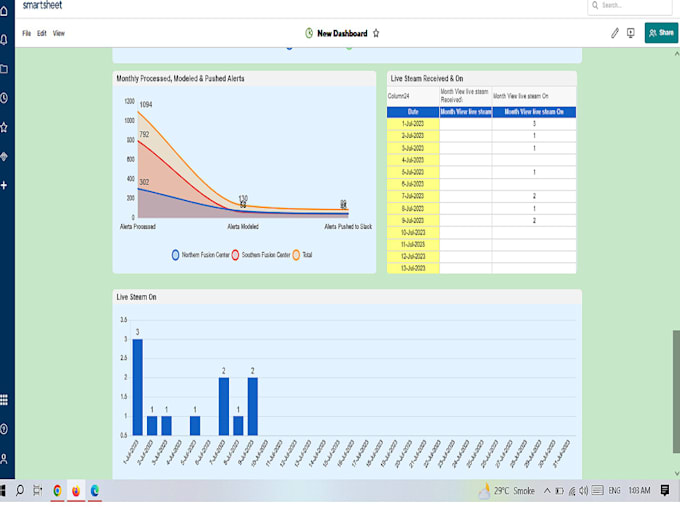The image size is (680, 510).
Task: Click the presentation view icon beside the pencil
Action: click(x=631, y=33)
